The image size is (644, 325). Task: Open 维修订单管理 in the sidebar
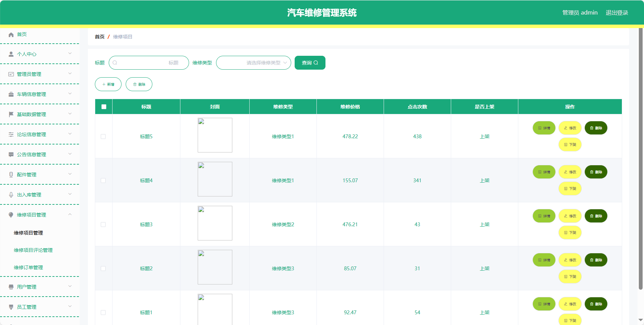pos(28,267)
